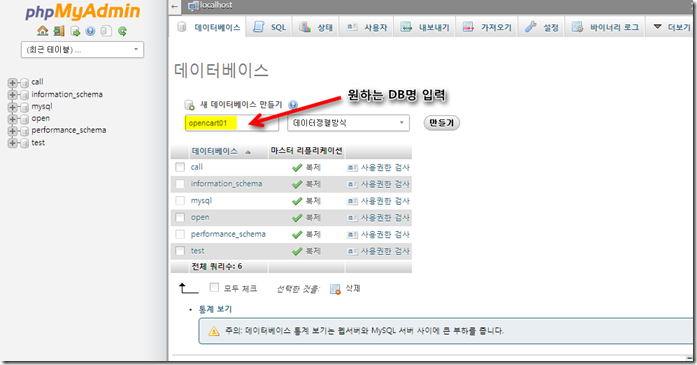Click the localhost breadcrumb link
697x365 pixels.
coord(216,5)
